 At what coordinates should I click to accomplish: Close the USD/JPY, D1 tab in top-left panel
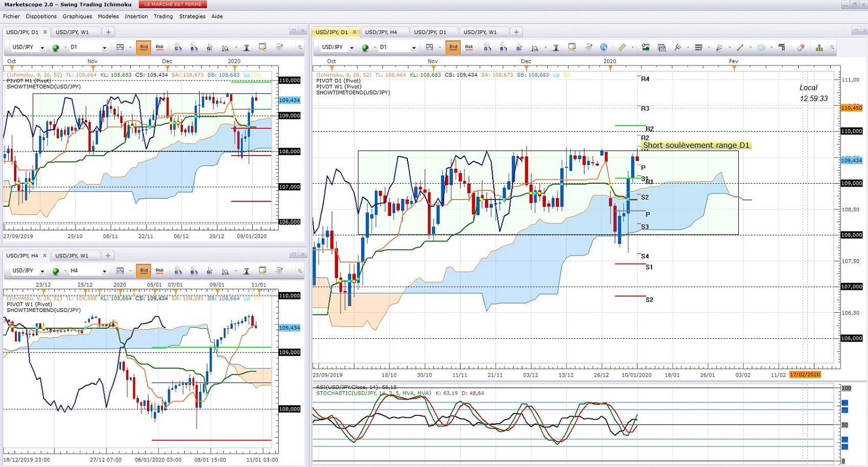pos(45,32)
